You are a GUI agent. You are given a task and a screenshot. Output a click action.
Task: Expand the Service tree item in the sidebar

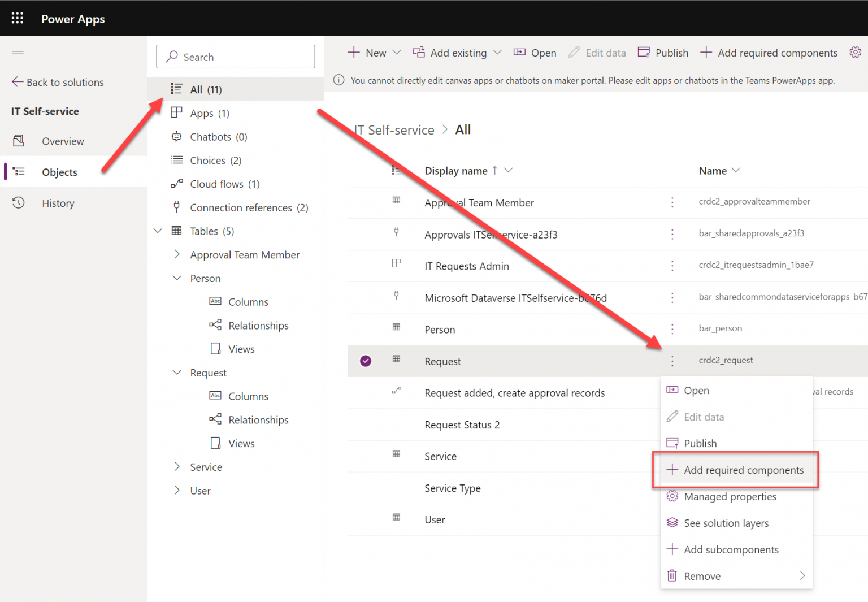[x=177, y=466]
